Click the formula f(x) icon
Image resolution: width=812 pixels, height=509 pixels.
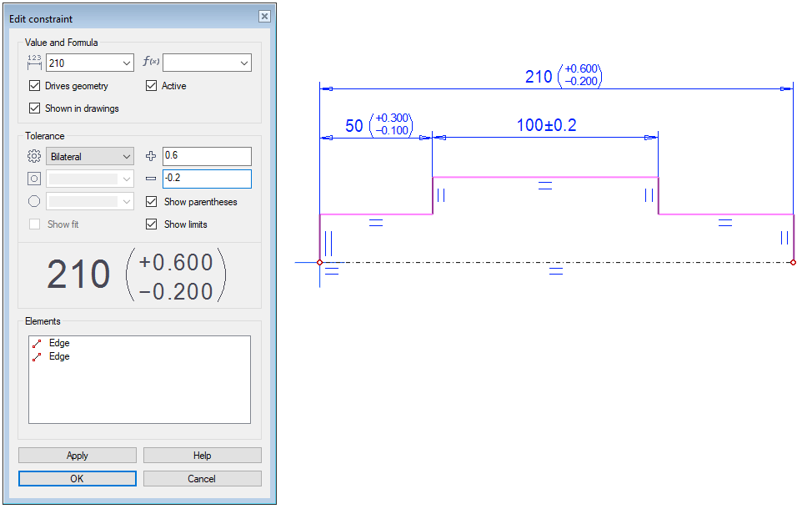[151, 63]
